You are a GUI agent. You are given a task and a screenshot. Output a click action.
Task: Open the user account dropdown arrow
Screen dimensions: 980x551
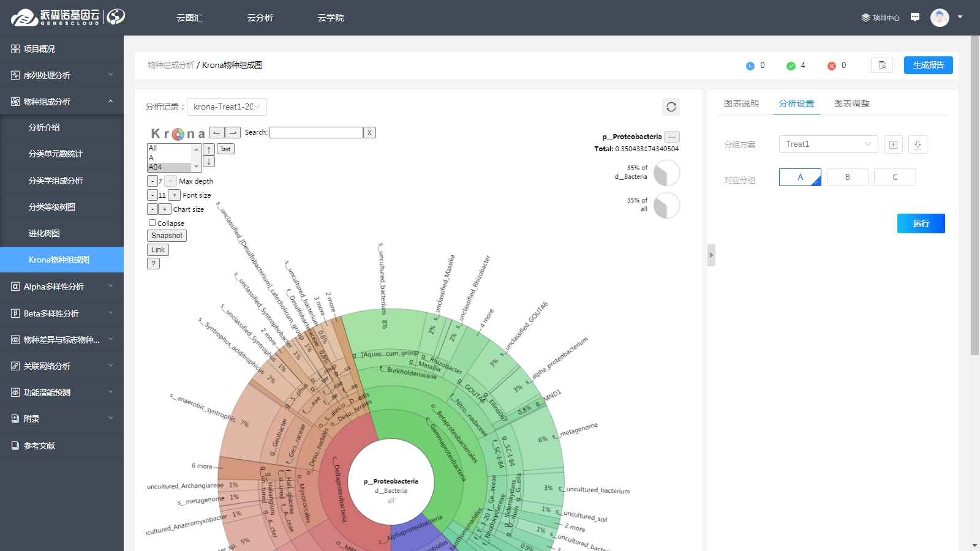[x=960, y=17]
